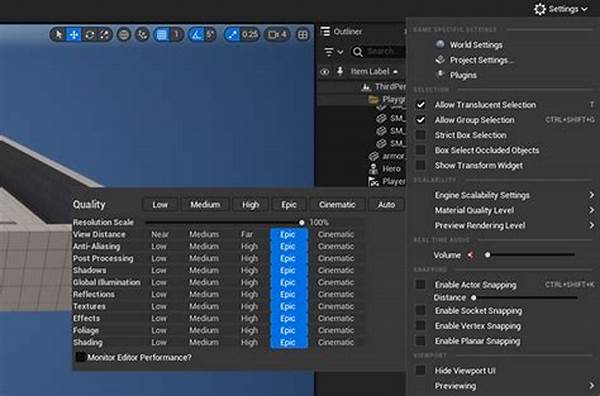Click the Resolution Scale slider handle
600x396 pixels.
(x=302, y=222)
